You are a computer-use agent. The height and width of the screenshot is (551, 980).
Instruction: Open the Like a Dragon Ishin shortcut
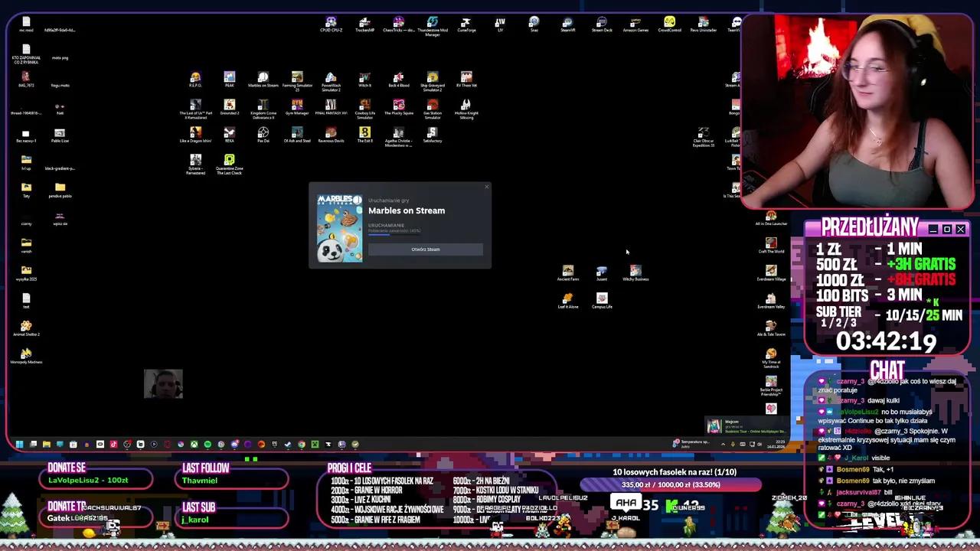[x=195, y=135]
